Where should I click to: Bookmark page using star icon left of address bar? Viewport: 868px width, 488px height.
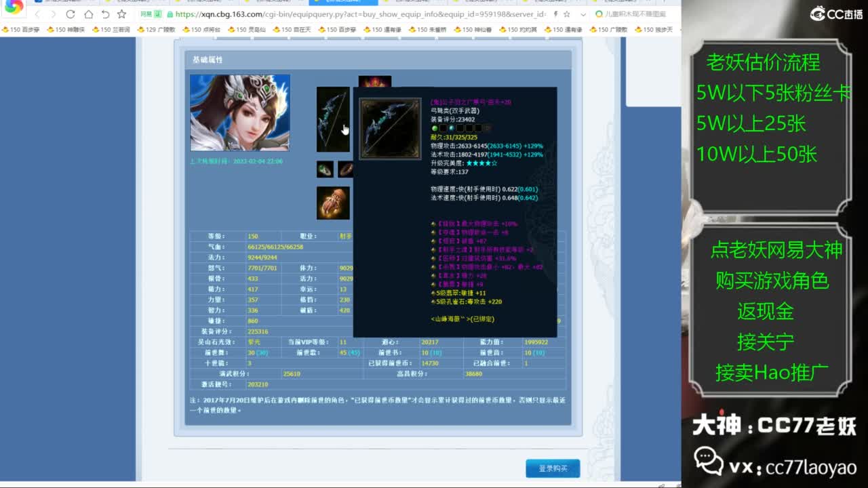pyautogui.click(x=122, y=14)
